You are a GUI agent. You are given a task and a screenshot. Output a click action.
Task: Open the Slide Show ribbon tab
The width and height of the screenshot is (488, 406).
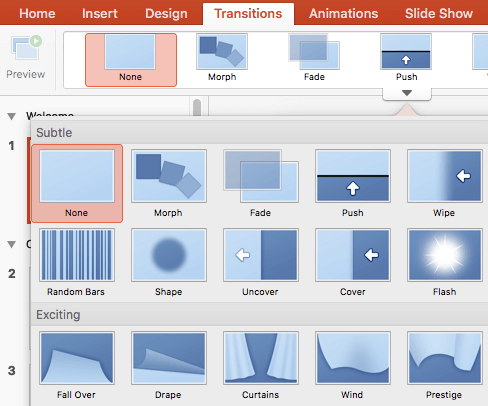pos(439,14)
